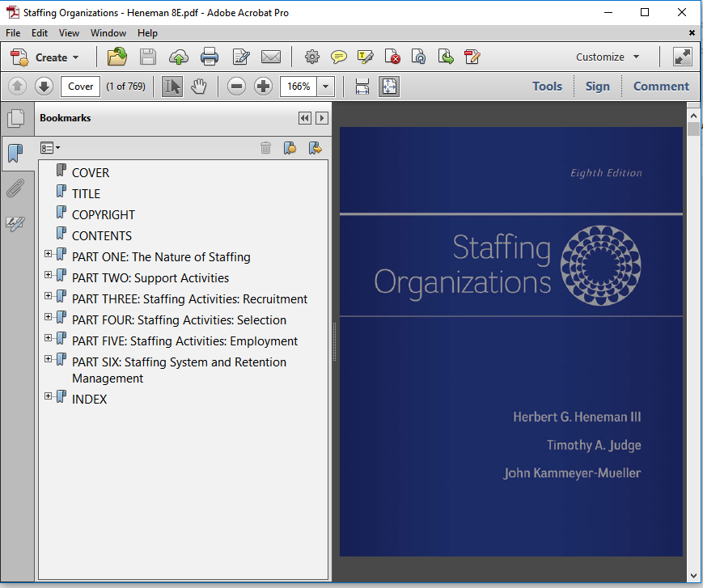Show Attachments paperclip panel
The width and height of the screenshot is (703, 588).
pos(15,188)
